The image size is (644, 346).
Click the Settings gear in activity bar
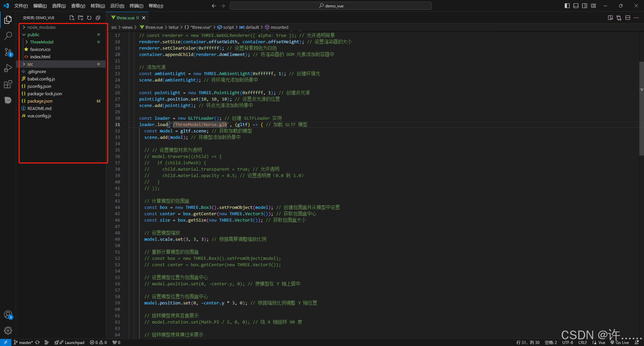click(x=8, y=330)
